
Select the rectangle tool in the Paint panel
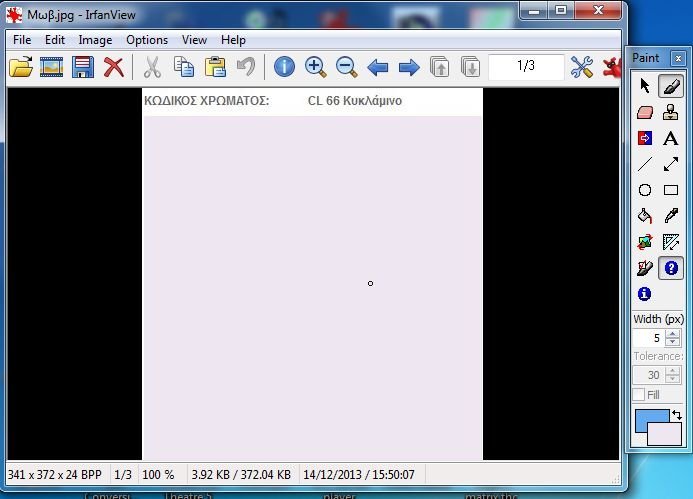(x=671, y=190)
